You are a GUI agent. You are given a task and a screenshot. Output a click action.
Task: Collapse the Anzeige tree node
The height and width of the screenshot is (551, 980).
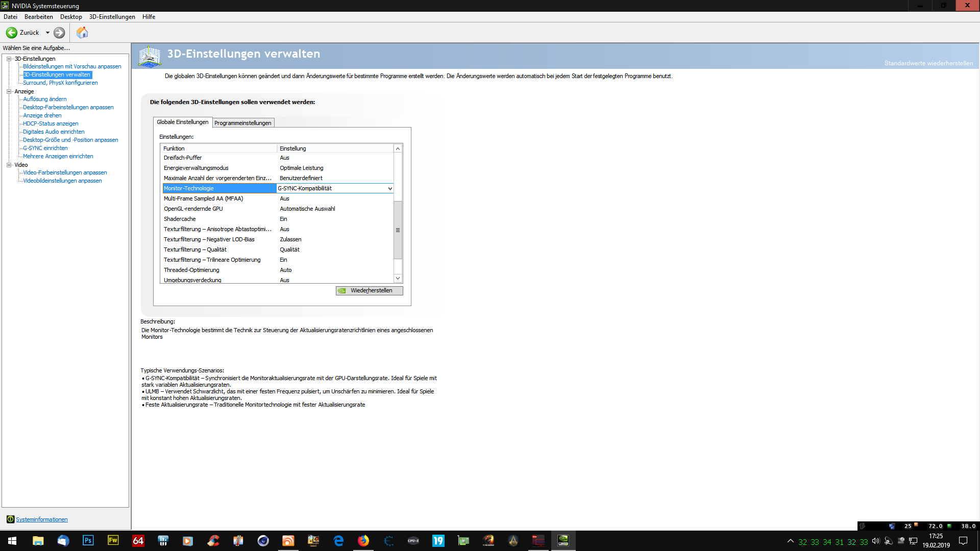click(9, 91)
